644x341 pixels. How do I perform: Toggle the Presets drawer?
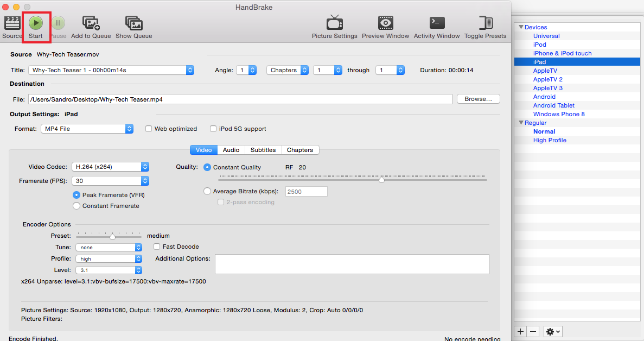coord(486,23)
